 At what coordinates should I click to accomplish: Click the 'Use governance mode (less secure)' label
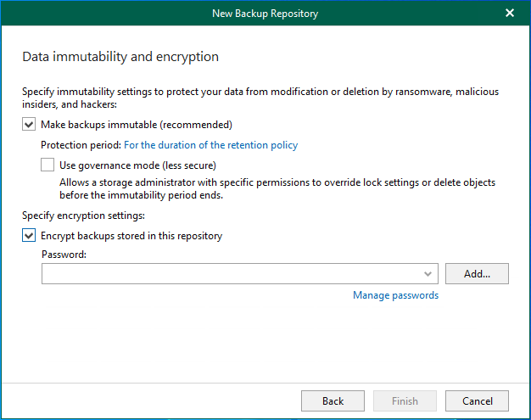pos(137,165)
